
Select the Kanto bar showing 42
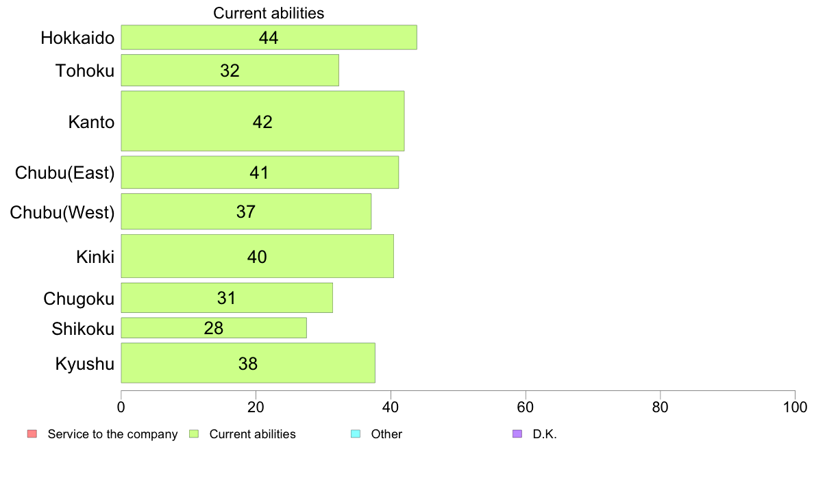[x=262, y=121]
